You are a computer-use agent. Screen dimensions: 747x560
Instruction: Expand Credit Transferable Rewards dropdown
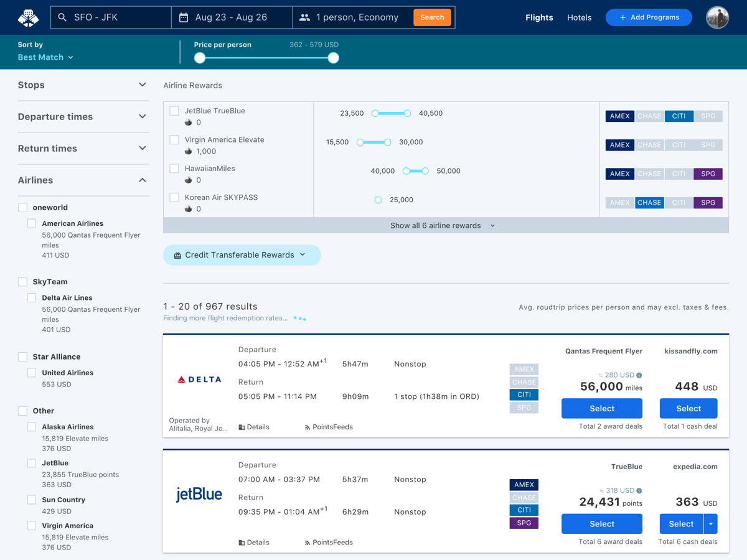click(x=242, y=255)
